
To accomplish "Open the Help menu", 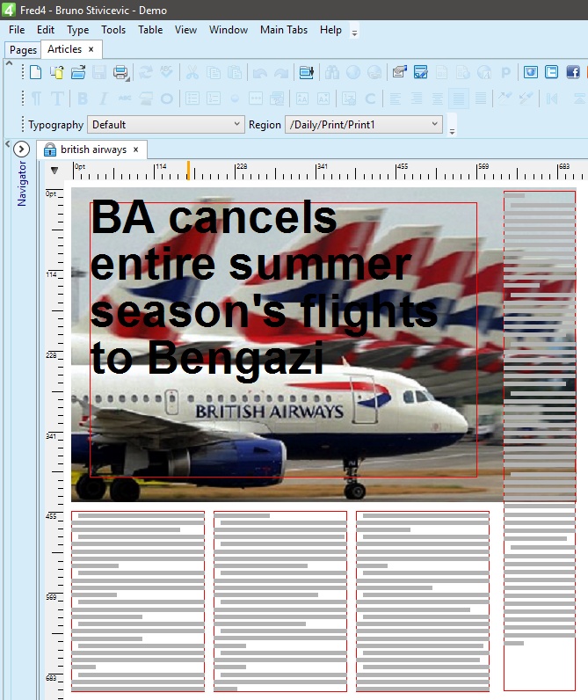I will pyautogui.click(x=330, y=30).
